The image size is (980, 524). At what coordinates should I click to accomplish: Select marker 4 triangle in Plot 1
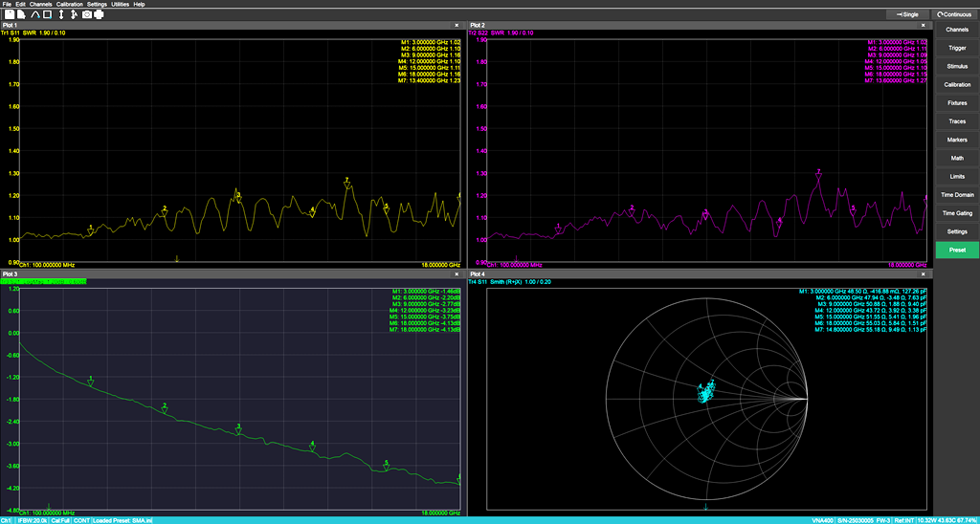tap(313, 212)
